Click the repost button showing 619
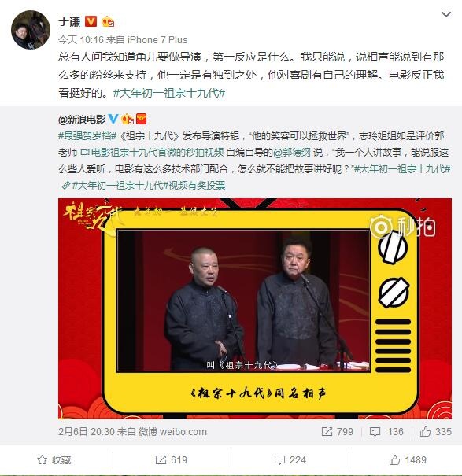This screenshot has height=476, width=462. 171,460
